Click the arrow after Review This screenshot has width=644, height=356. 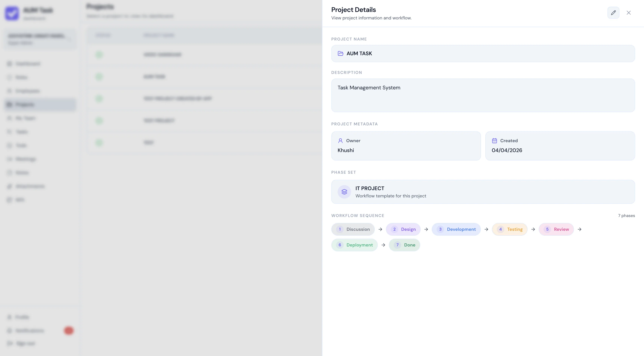pyautogui.click(x=580, y=229)
